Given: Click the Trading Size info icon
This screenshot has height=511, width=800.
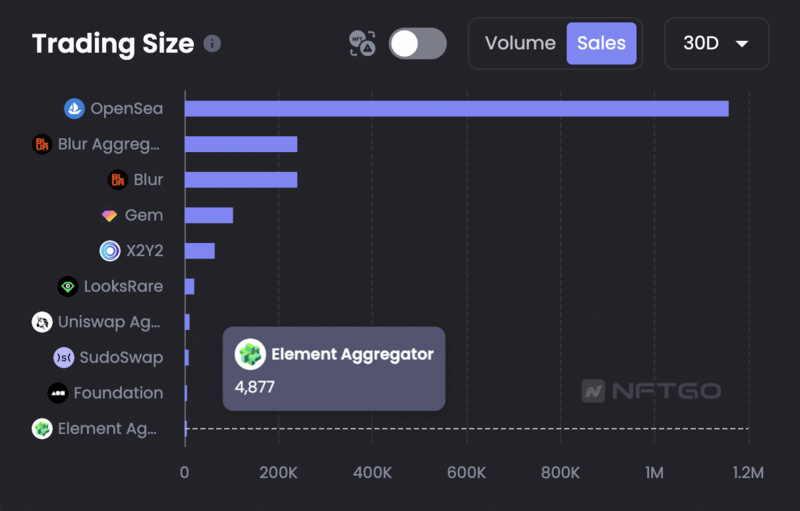Looking at the screenshot, I should (x=212, y=44).
